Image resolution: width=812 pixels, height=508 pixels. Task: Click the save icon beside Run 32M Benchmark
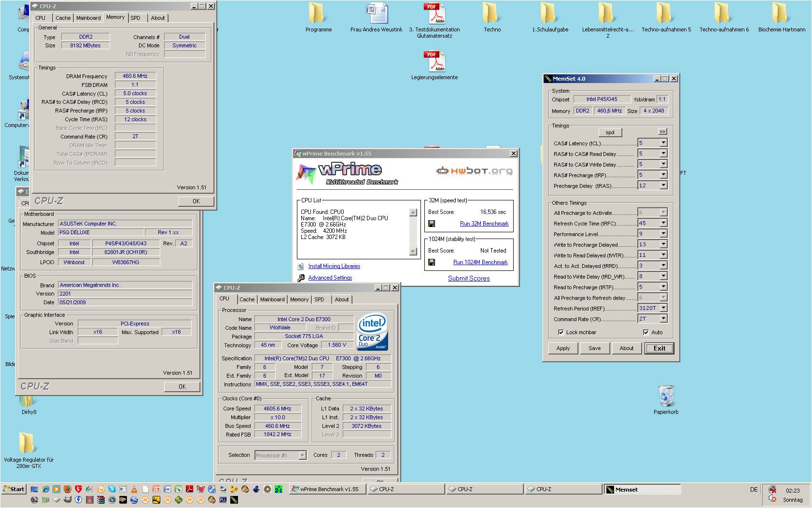432,224
